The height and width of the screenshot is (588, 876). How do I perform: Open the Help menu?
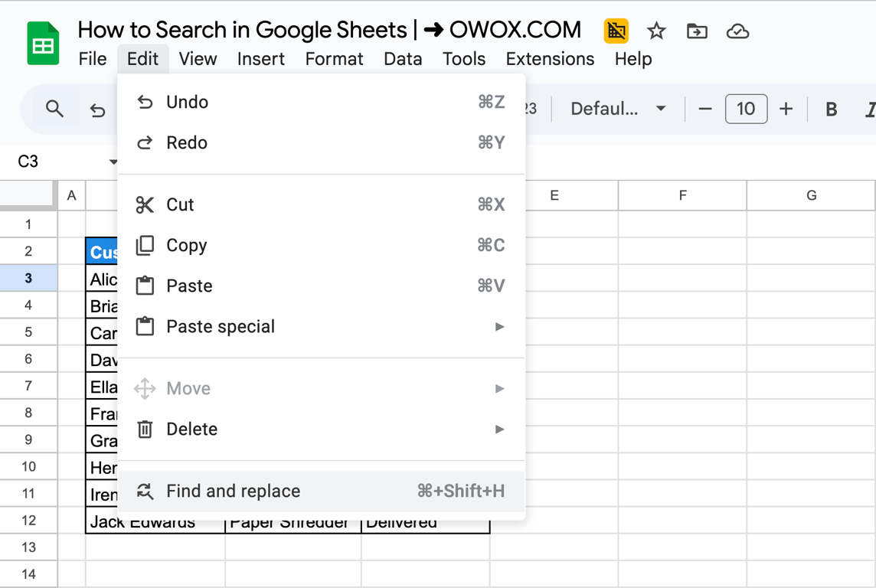[x=633, y=59]
